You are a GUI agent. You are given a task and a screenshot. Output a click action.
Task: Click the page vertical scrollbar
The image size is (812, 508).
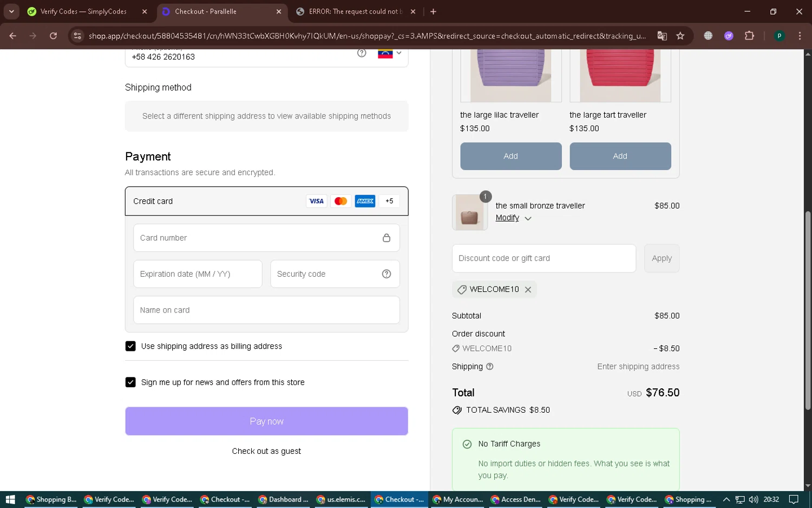(x=808, y=310)
